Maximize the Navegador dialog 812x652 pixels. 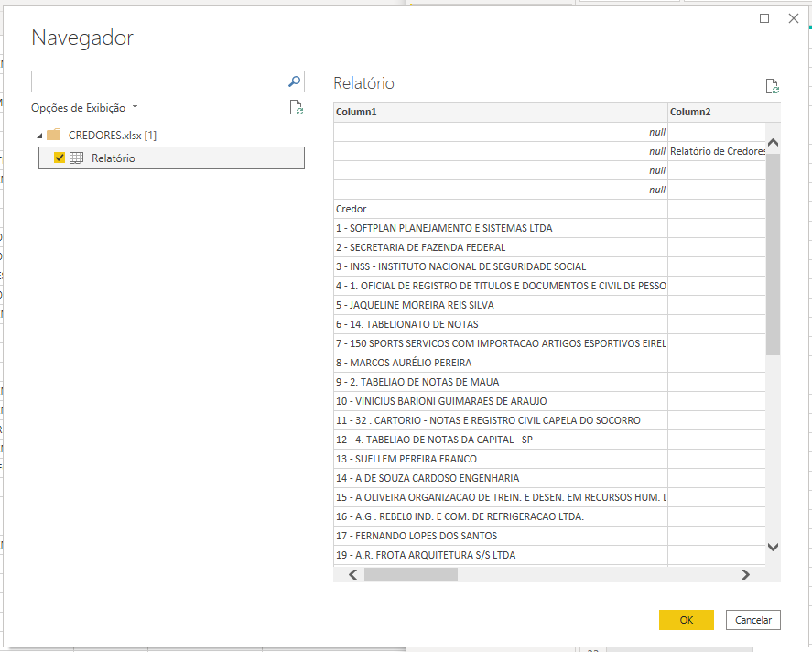click(764, 18)
